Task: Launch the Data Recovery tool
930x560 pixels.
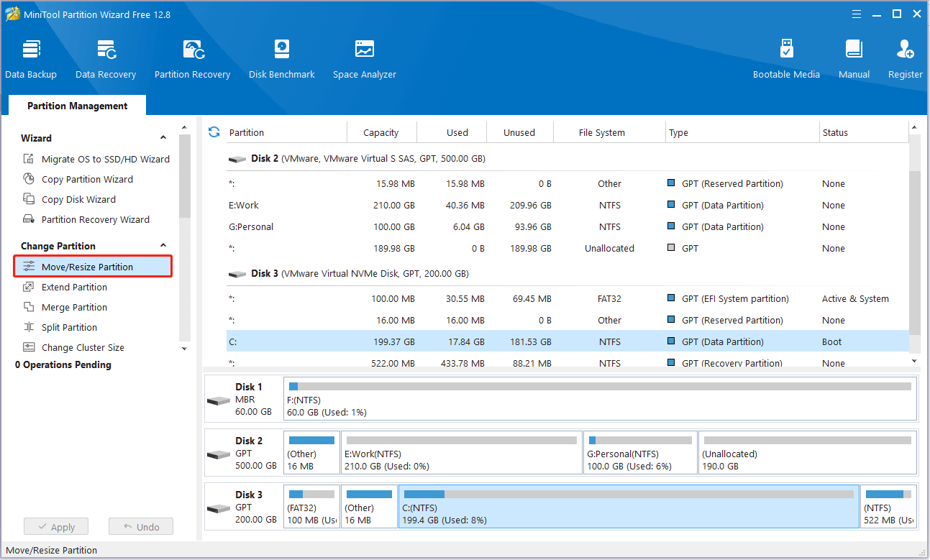Action: [106, 59]
